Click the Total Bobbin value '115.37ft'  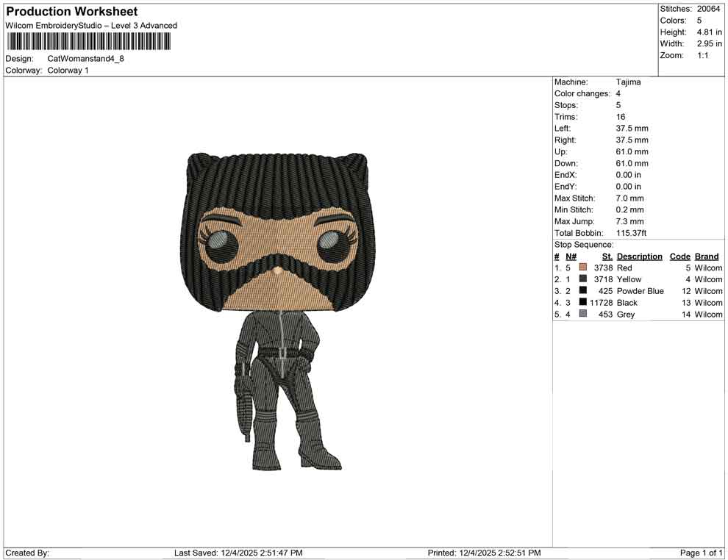pos(631,232)
